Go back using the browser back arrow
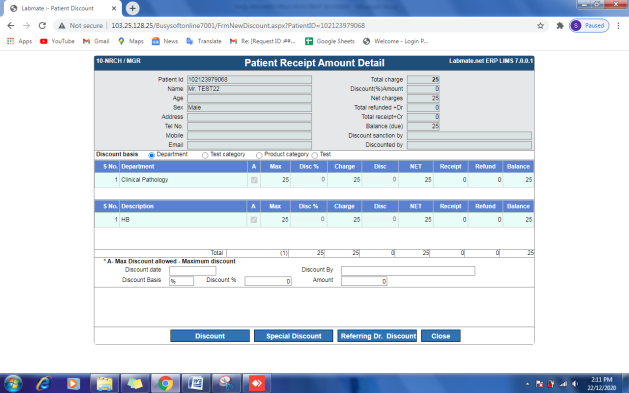Screen dimensions: 629x393 coord(11,26)
